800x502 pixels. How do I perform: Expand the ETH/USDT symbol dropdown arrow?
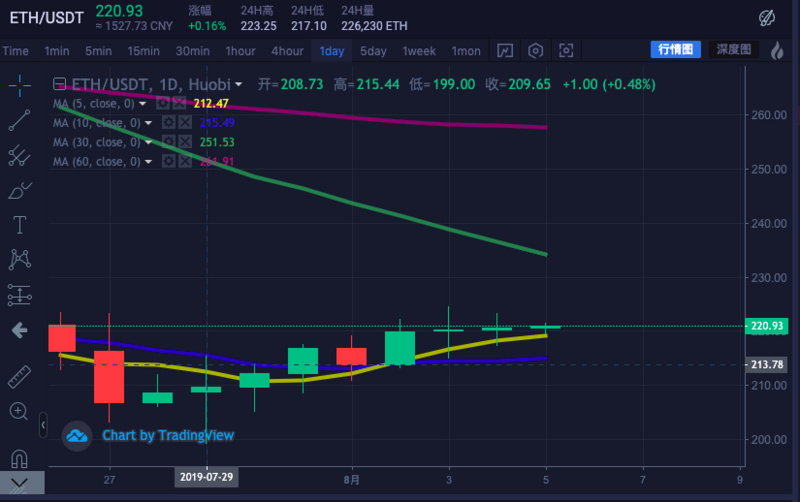[x=238, y=84]
